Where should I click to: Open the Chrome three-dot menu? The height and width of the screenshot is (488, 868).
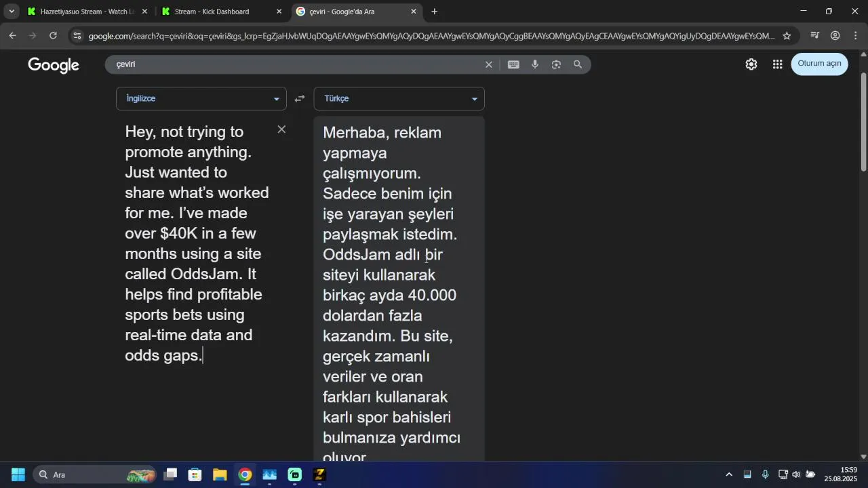pos(855,35)
